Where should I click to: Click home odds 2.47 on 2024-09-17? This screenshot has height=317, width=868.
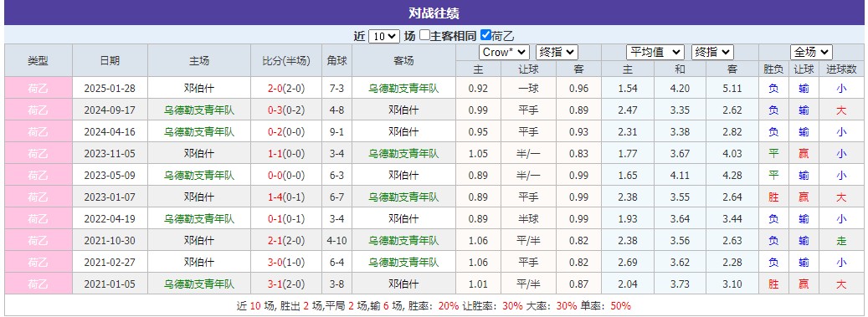tap(628, 110)
